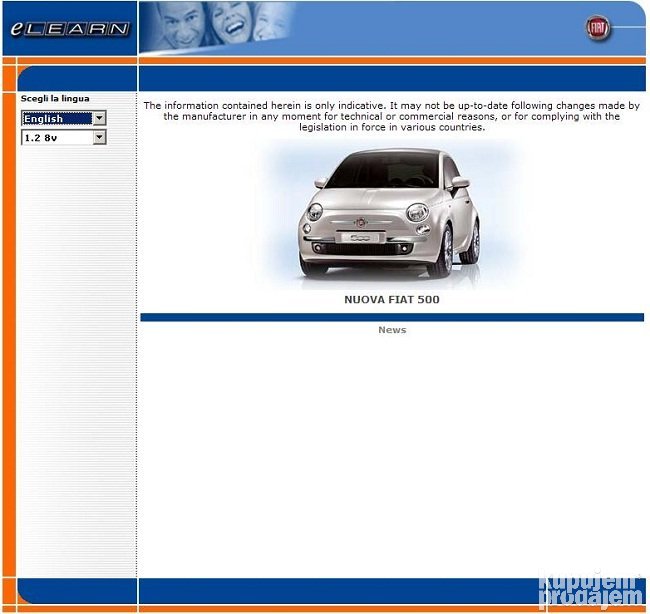Click the arrow on the language selector

(x=99, y=119)
